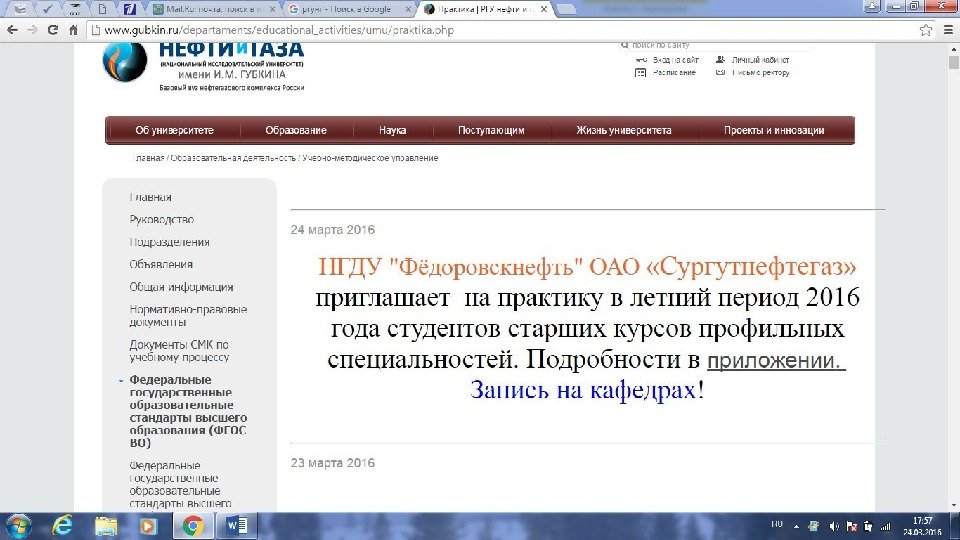Click the site search magnifier icon

coord(624,45)
